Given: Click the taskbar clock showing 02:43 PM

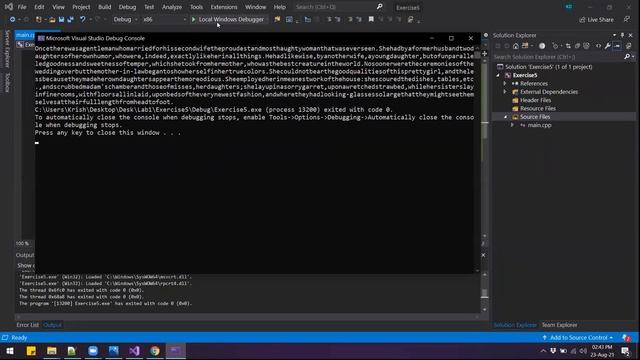Looking at the screenshot, I should click(602, 351).
